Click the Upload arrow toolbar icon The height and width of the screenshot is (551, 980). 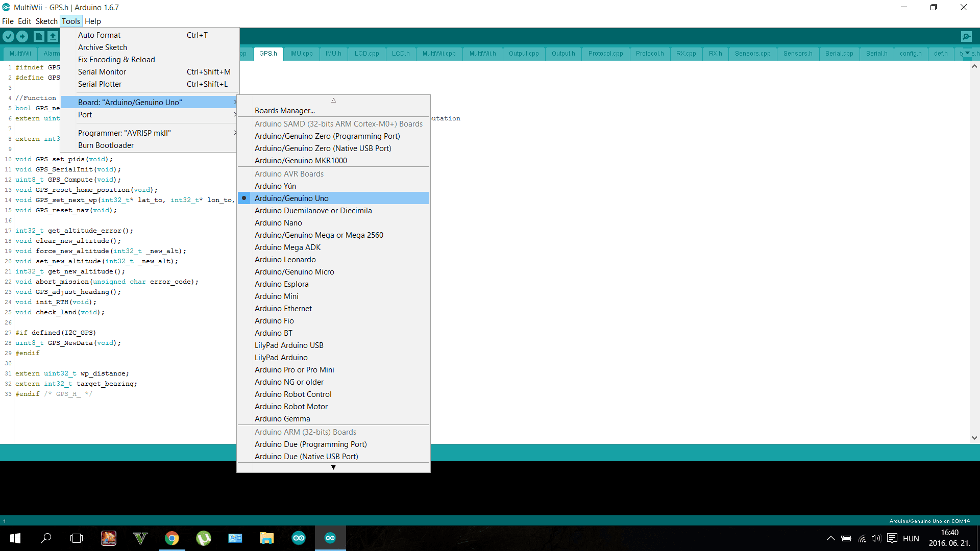tap(22, 36)
